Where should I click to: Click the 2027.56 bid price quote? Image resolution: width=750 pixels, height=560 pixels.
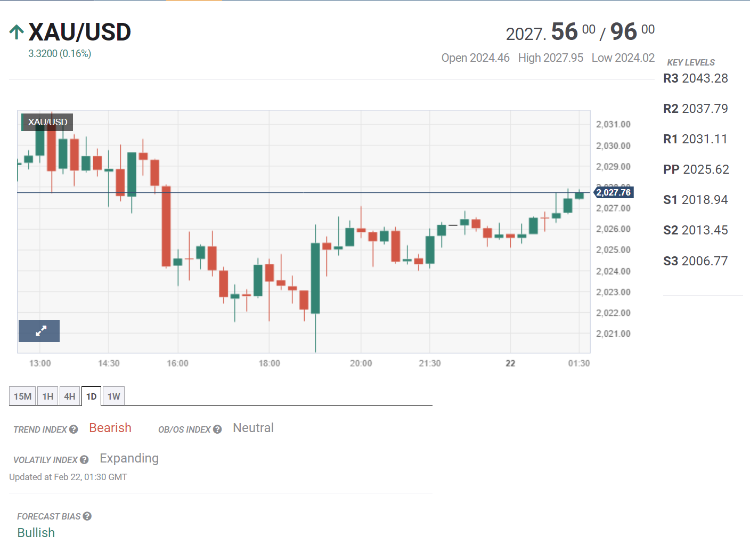pyautogui.click(x=550, y=32)
